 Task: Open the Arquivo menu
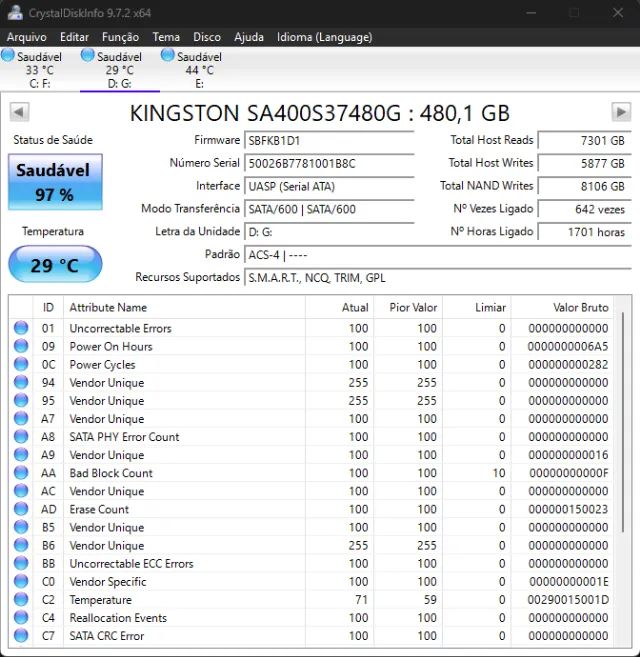pos(26,37)
